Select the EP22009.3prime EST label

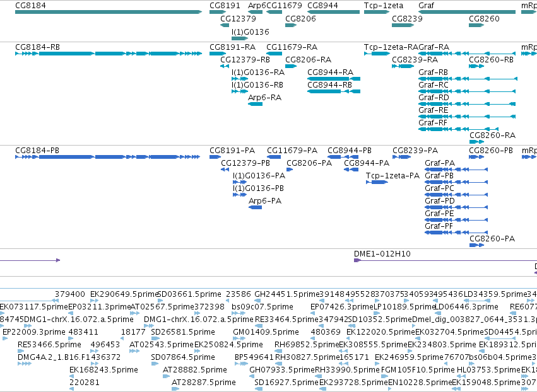[34, 331]
